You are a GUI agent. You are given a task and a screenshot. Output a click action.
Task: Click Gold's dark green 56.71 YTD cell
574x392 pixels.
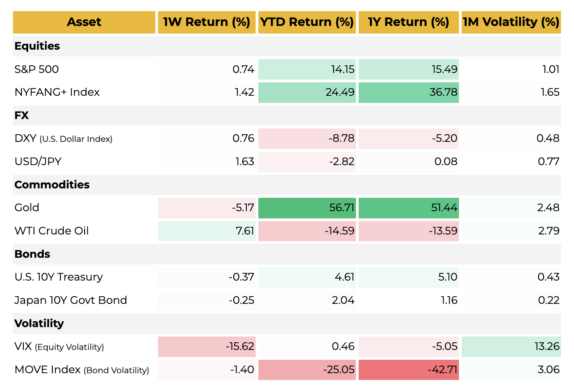coord(307,208)
